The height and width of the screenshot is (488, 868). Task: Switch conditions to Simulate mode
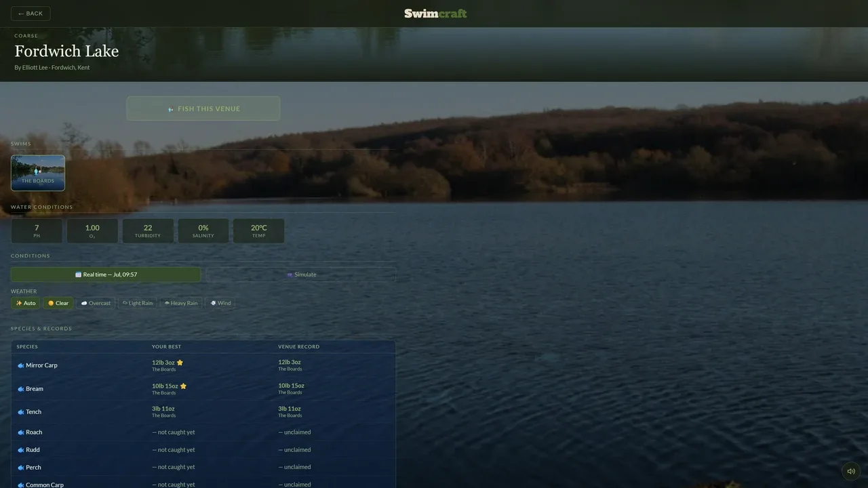[x=301, y=274]
